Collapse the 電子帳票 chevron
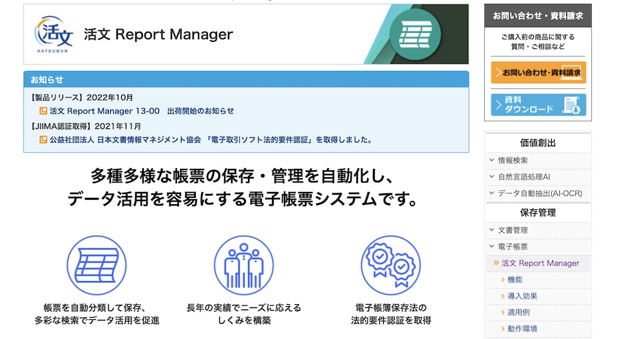This screenshot has height=339, width=644. click(x=491, y=247)
